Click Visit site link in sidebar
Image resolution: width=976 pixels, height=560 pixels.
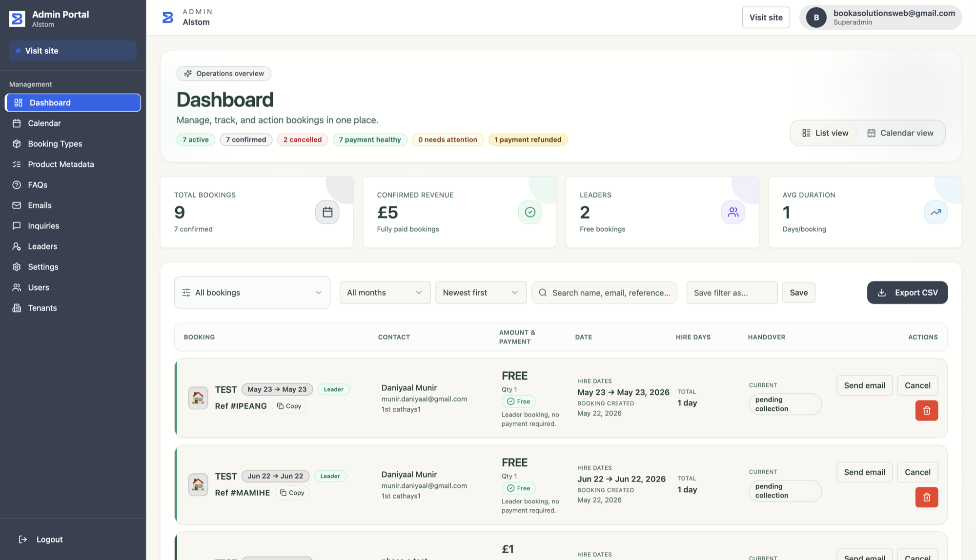coord(73,51)
